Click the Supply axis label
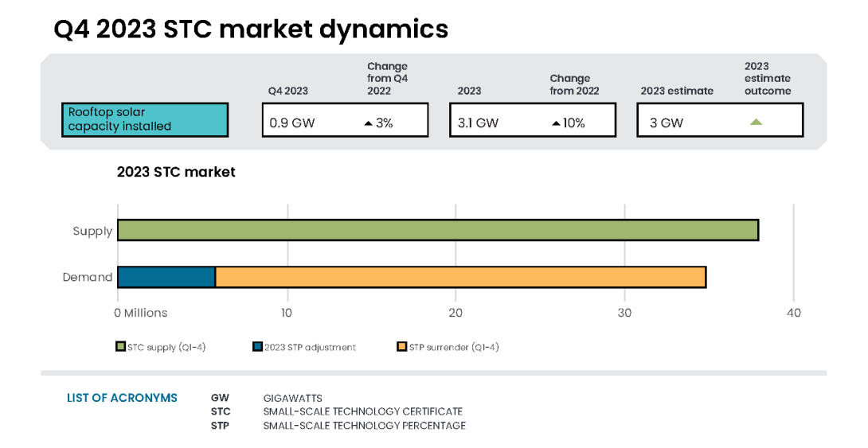868x448 pixels. click(92, 231)
